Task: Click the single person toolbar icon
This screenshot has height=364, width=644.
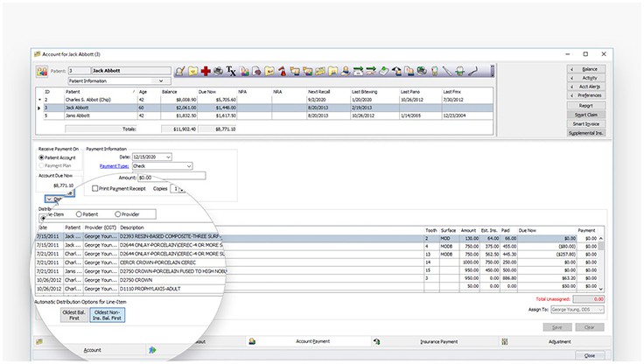Action: pyautogui.click(x=346, y=71)
